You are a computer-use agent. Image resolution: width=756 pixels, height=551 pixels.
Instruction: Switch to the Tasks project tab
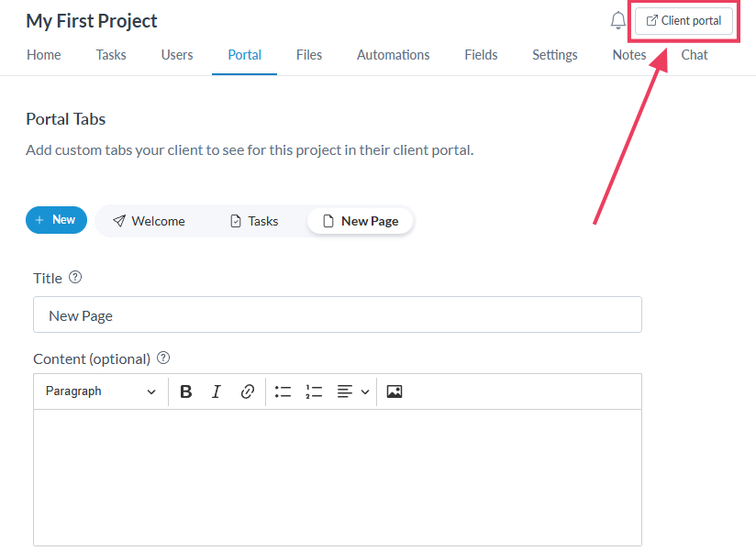(111, 55)
